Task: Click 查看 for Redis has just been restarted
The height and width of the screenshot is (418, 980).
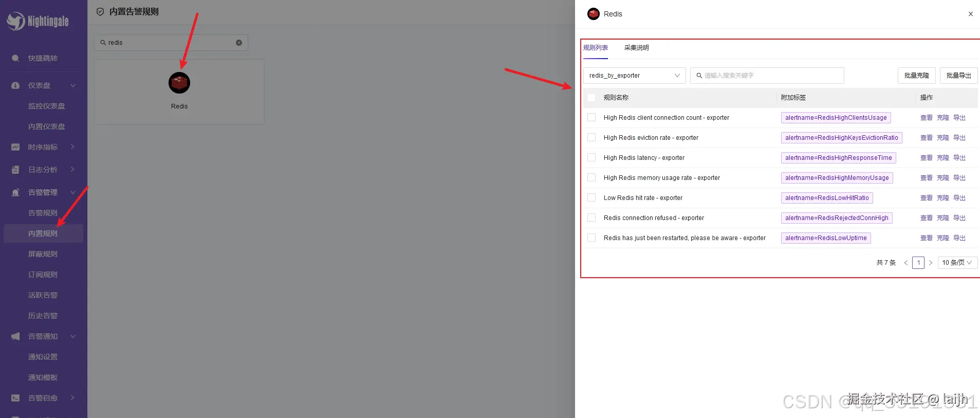Action: (927, 238)
